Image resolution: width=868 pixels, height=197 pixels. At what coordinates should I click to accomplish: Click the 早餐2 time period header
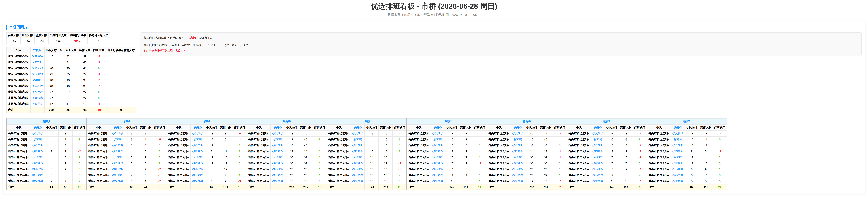207,122
